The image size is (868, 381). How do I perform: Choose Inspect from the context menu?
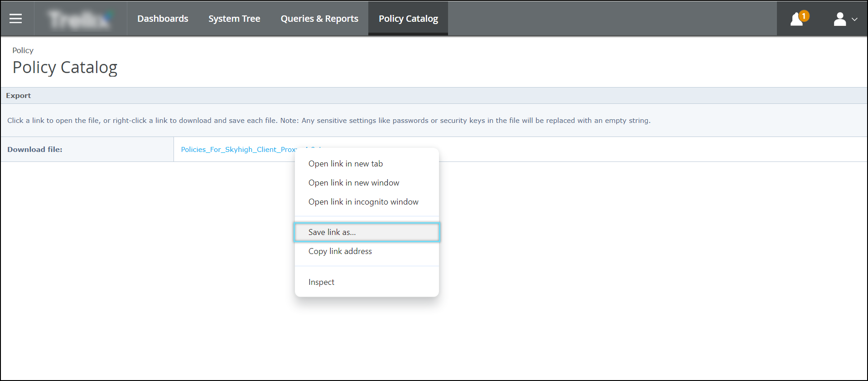(321, 282)
